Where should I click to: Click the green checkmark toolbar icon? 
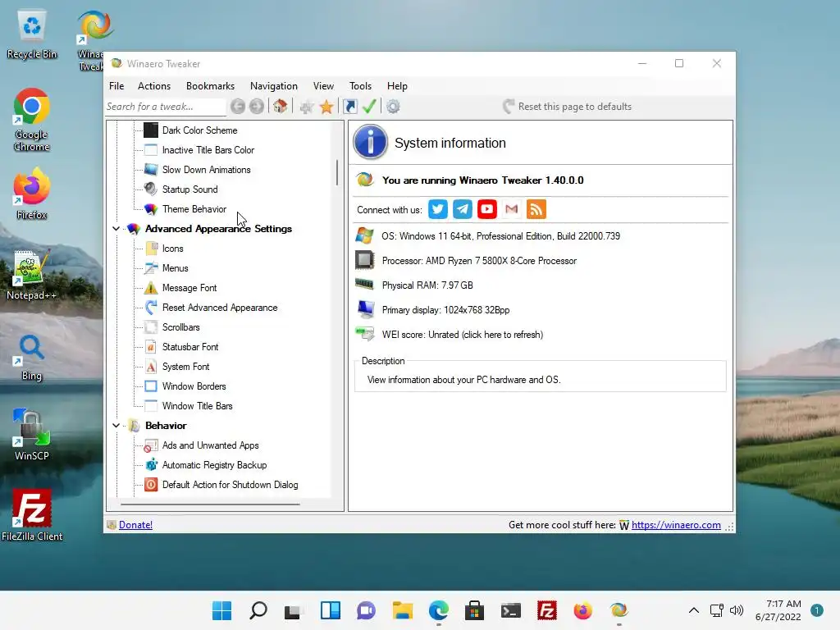(369, 106)
